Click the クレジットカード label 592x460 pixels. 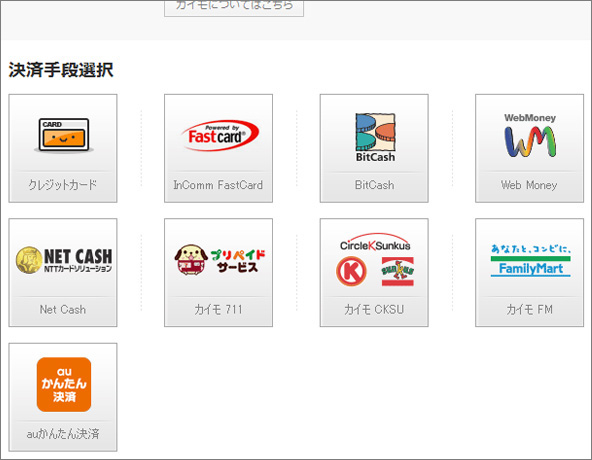pos(63,185)
